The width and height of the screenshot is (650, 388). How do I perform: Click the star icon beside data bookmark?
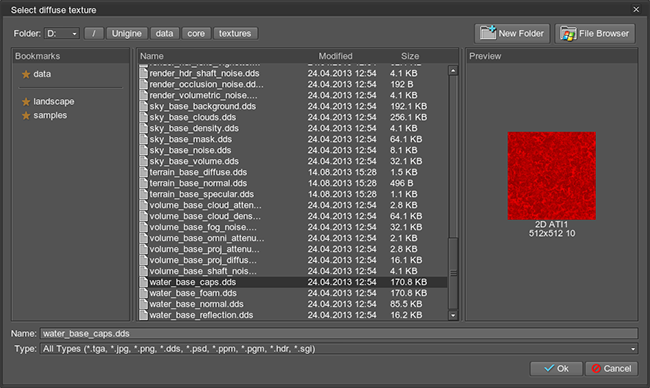point(26,74)
